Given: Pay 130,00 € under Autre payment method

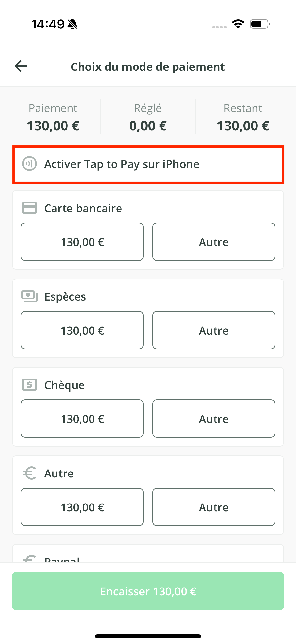Looking at the screenshot, I should pyautogui.click(x=82, y=507).
